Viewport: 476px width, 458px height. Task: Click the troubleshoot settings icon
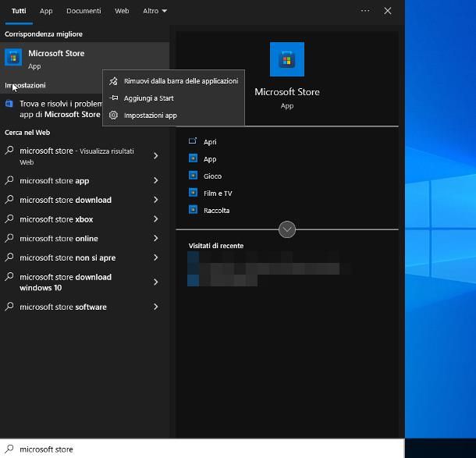[x=9, y=104]
